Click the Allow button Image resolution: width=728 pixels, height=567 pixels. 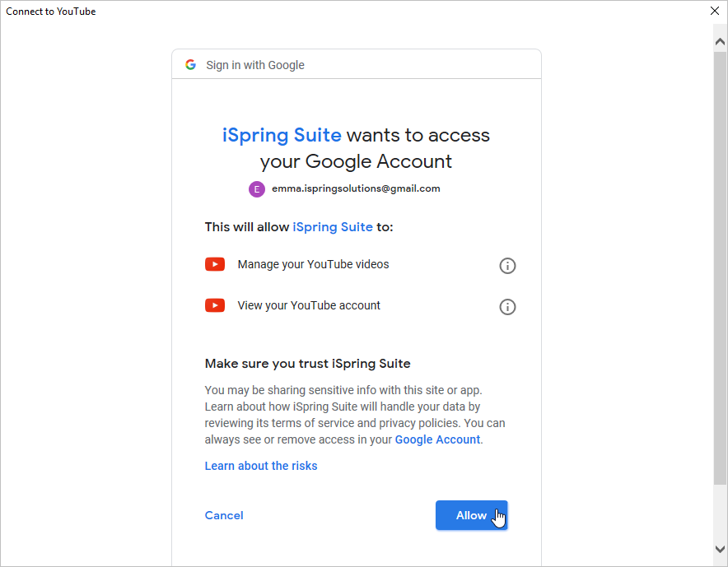(471, 515)
